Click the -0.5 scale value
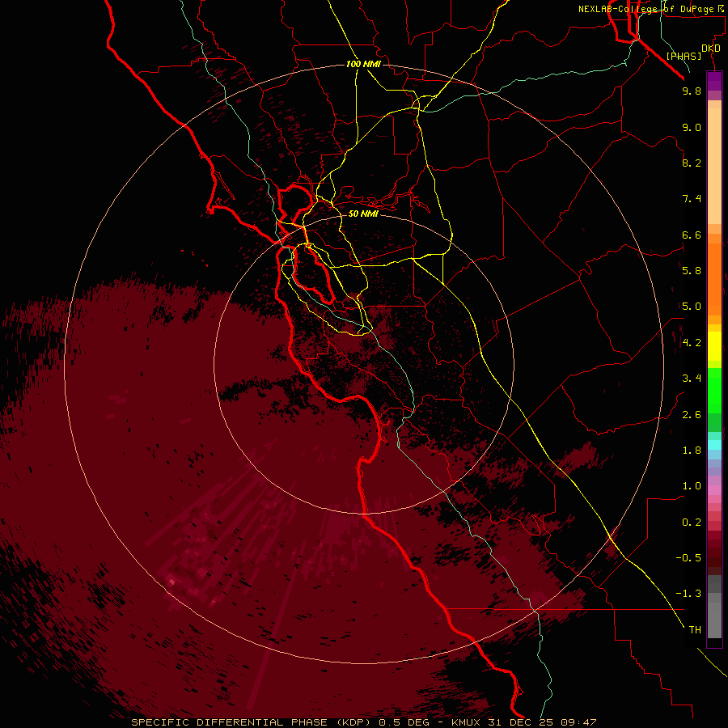 [x=688, y=558]
